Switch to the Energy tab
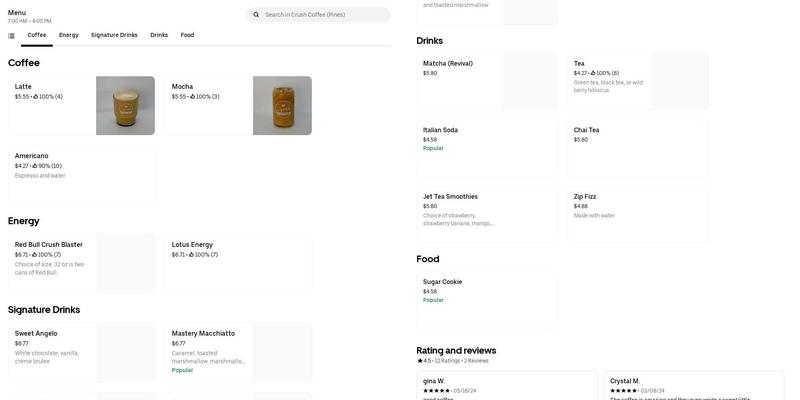800x400 pixels. (68, 35)
